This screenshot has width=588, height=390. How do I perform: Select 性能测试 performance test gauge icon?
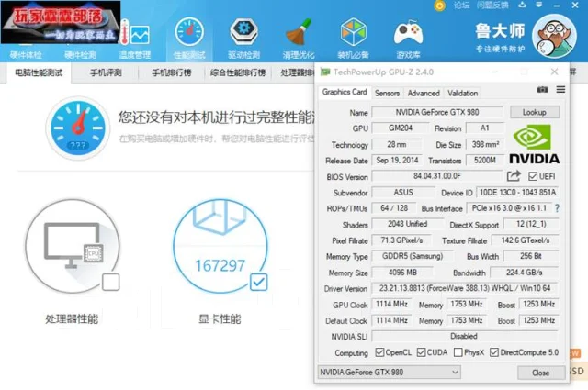tap(189, 32)
